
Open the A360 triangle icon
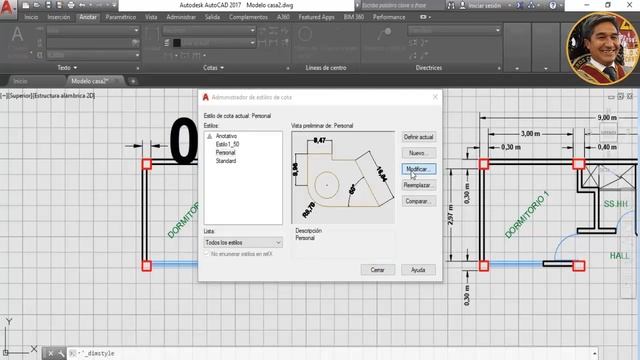(531, 5)
